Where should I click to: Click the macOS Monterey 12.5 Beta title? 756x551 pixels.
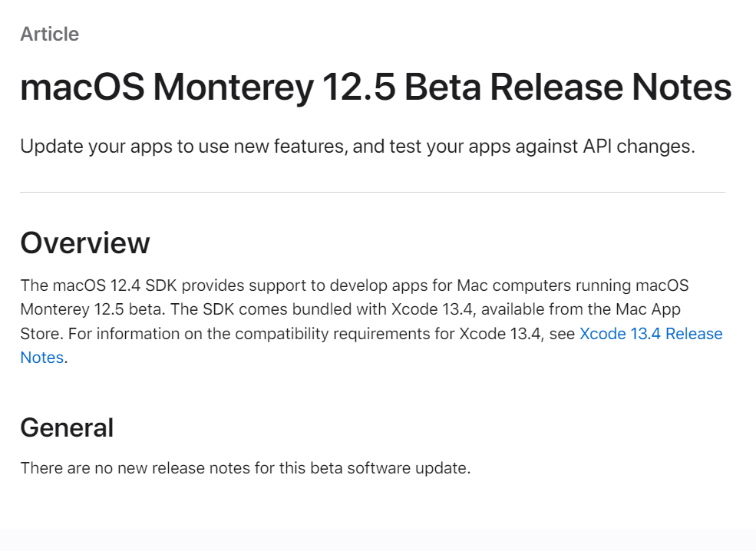tap(376, 87)
